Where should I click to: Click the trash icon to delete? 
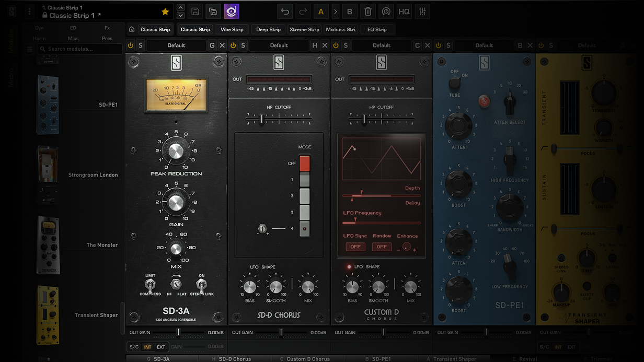tap(368, 11)
